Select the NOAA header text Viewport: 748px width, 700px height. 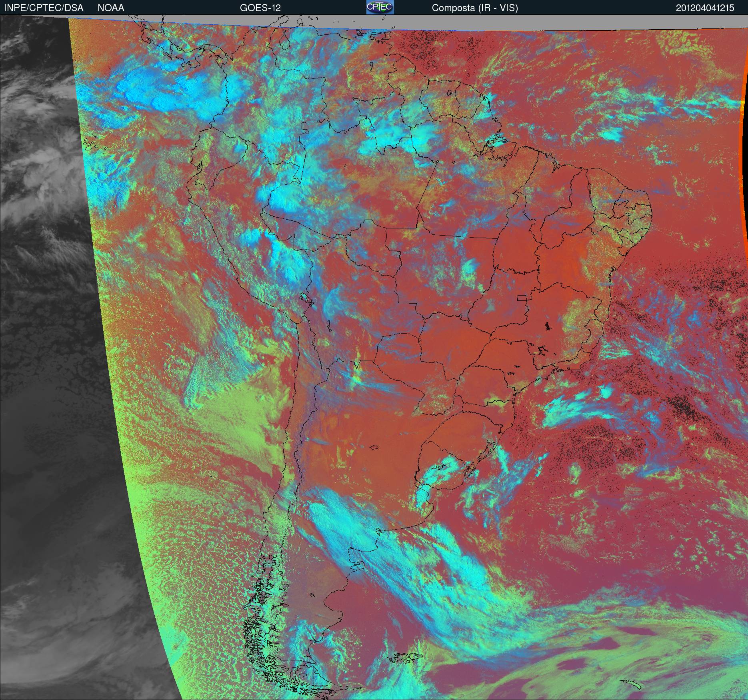pos(111,8)
